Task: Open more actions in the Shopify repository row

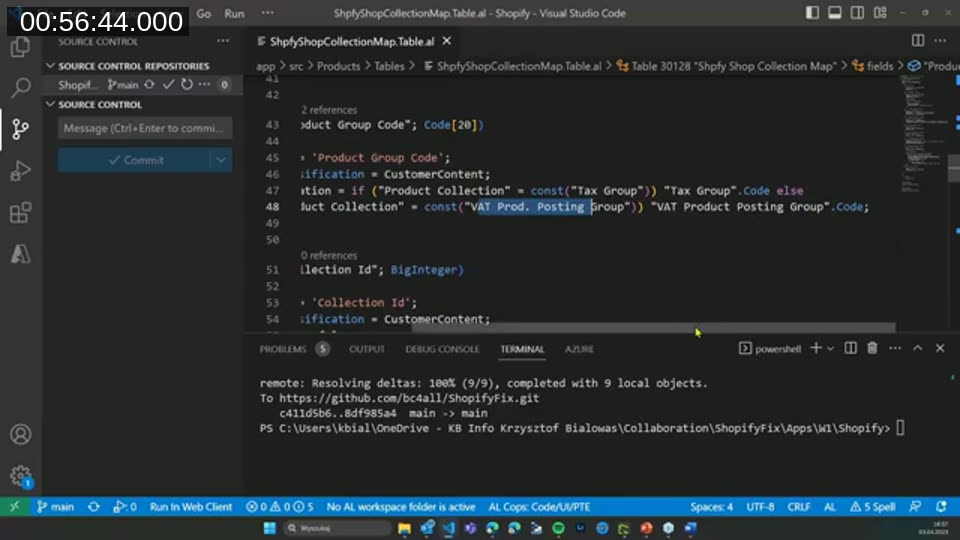Action: coord(204,84)
